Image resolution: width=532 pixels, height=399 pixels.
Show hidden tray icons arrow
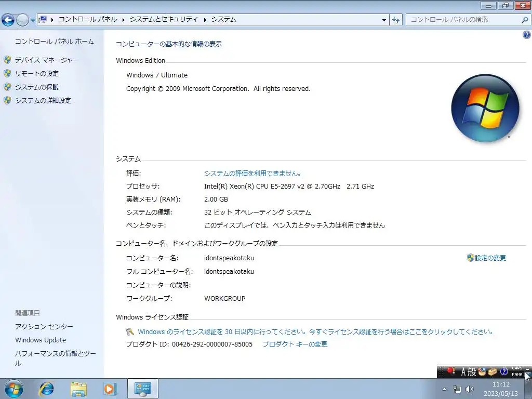444,389
